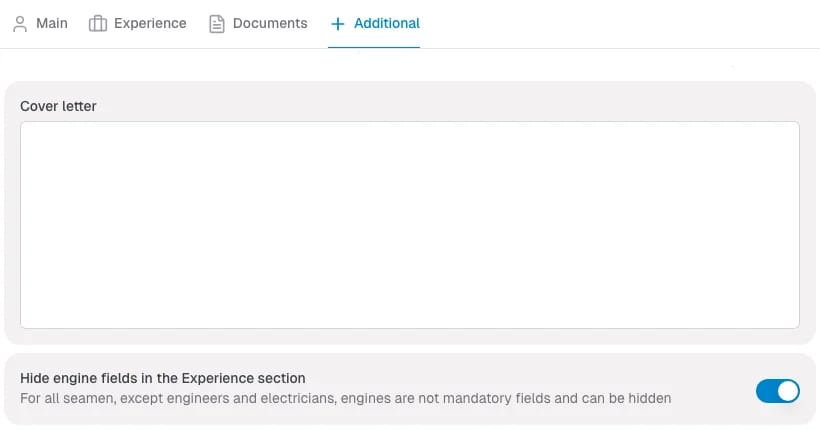Screen dimensions: 820x430
Task: Go to the Documents tab
Action: pos(269,23)
